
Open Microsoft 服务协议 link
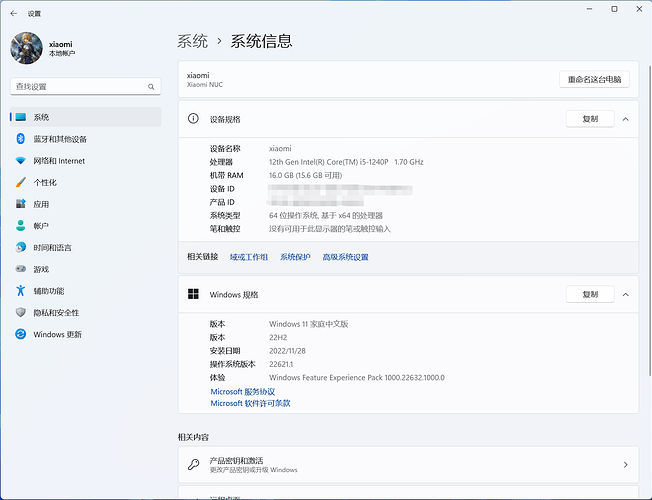(243, 391)
